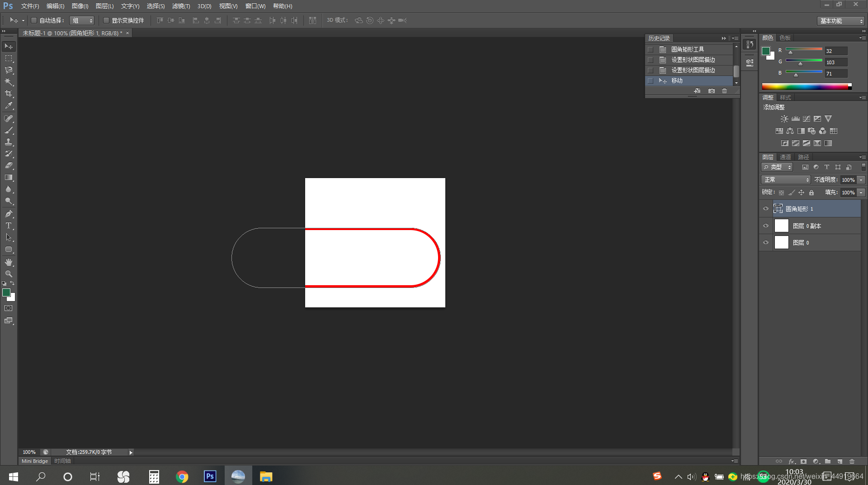
Task: Select the Blur tool
Action: 9,189
